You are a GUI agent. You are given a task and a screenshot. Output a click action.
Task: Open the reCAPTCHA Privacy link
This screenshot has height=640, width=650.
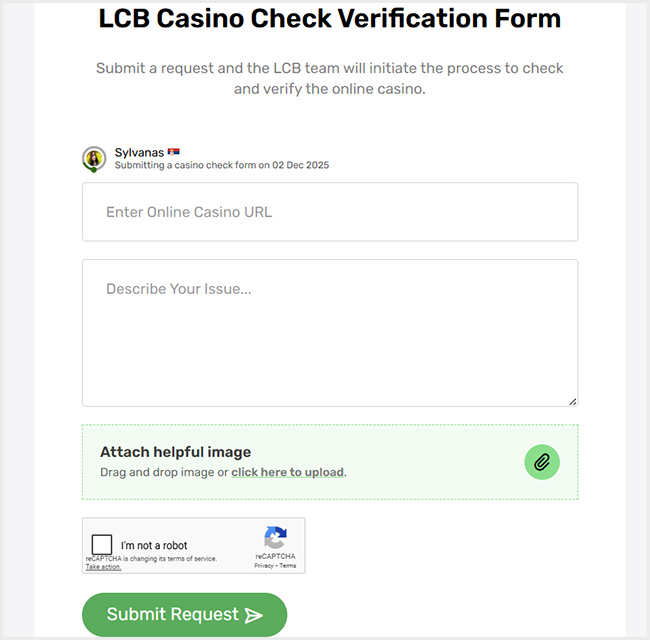coord(263,566)
